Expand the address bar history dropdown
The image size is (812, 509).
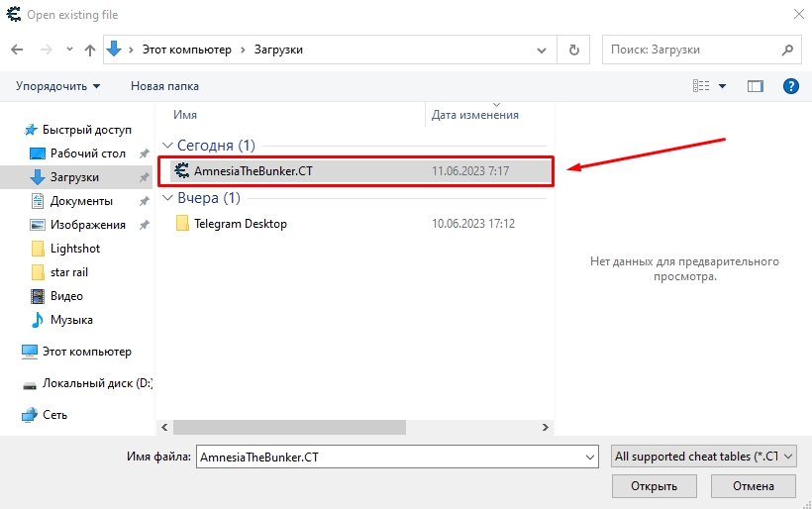541,49
